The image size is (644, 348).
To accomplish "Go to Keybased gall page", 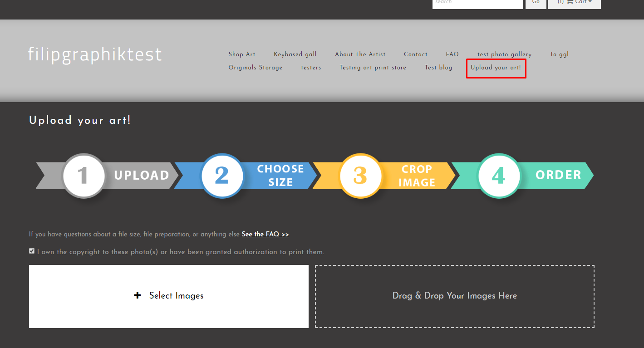I will click(x=295, y=54).
